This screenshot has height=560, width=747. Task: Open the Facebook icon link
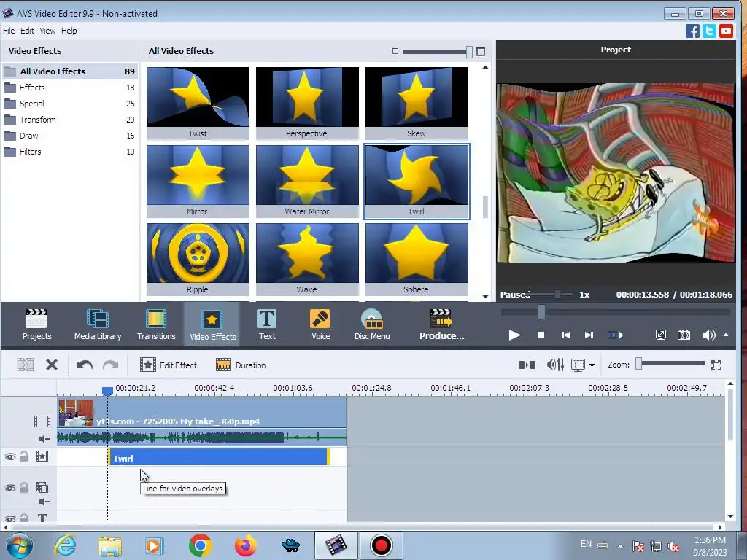(692, 31)
